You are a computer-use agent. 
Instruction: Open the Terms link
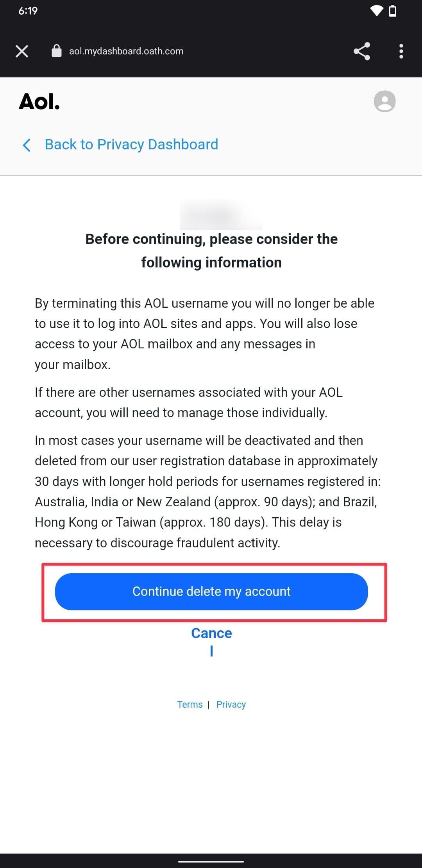pyautogui.click(x=190, y=705)
